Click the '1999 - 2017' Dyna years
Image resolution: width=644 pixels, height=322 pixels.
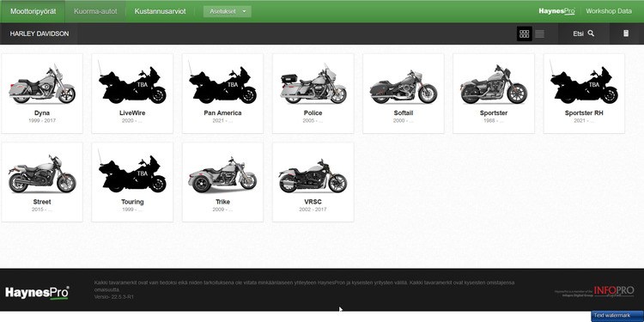point(42,121)
